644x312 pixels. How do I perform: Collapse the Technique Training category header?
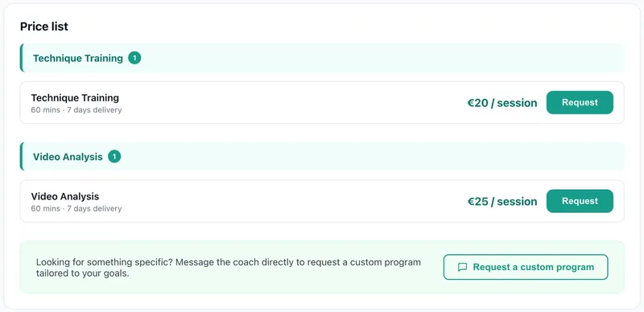point(322,58)
